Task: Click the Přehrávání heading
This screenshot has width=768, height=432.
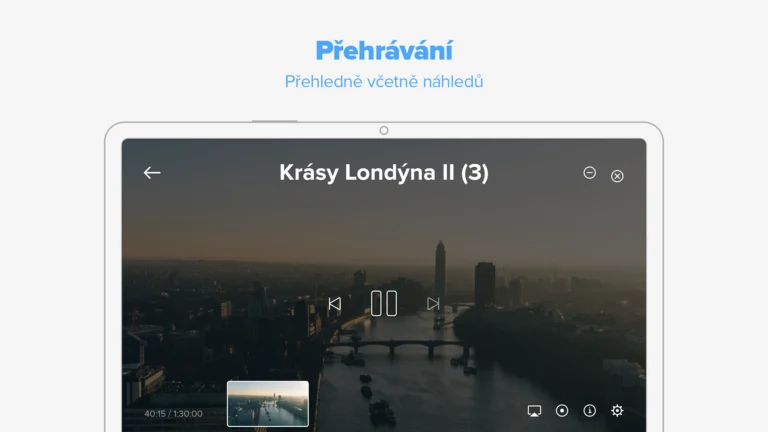Action: pyautogui.click(x=384, y=50)
